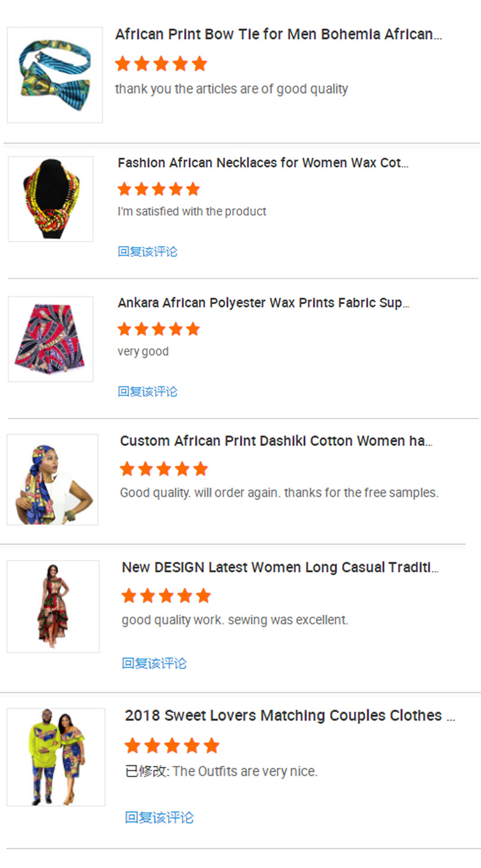Open Ankara African Polyester Wax Prints title
Image resolution: width=481 pixels, height=868 pixels.
263,303
